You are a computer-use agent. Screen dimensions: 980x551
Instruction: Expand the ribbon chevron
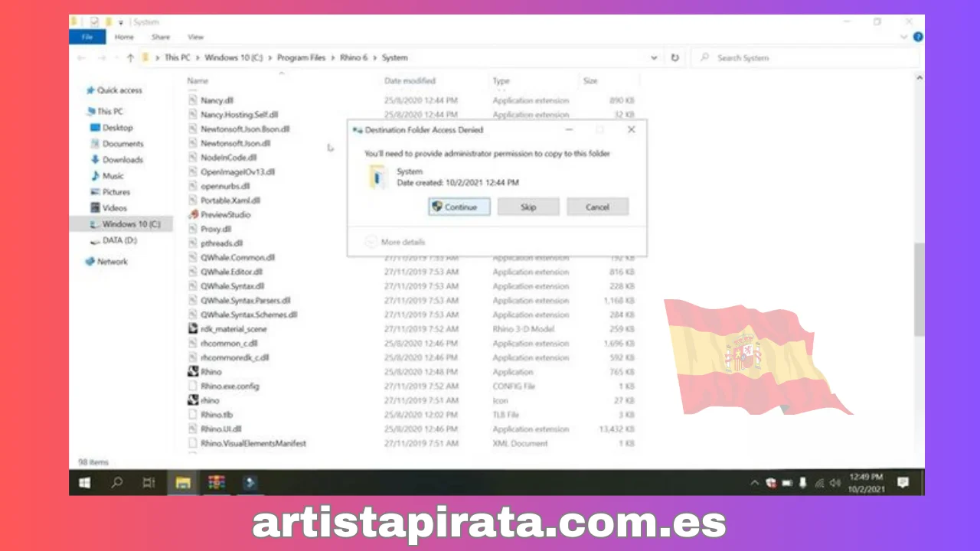(x=904, y=37)
